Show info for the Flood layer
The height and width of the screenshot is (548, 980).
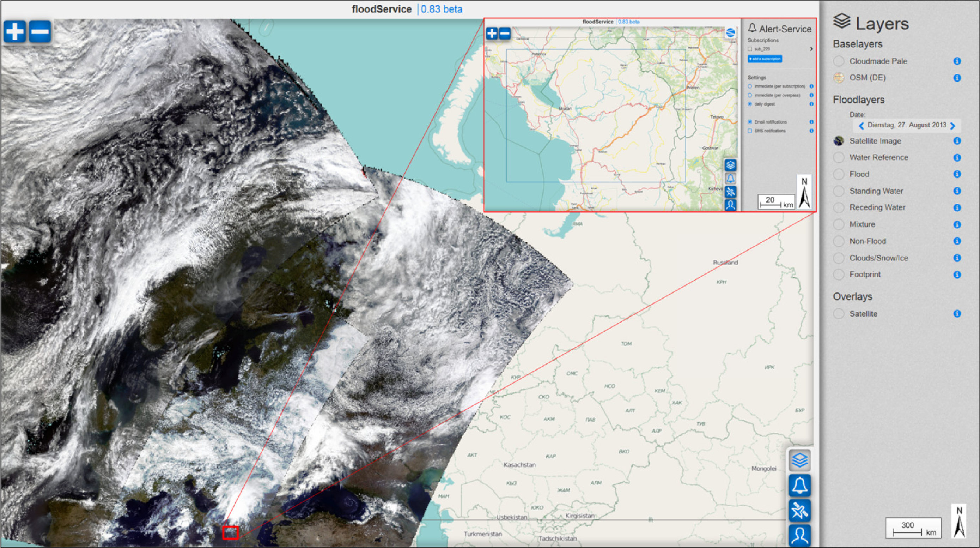click(957, 174)
